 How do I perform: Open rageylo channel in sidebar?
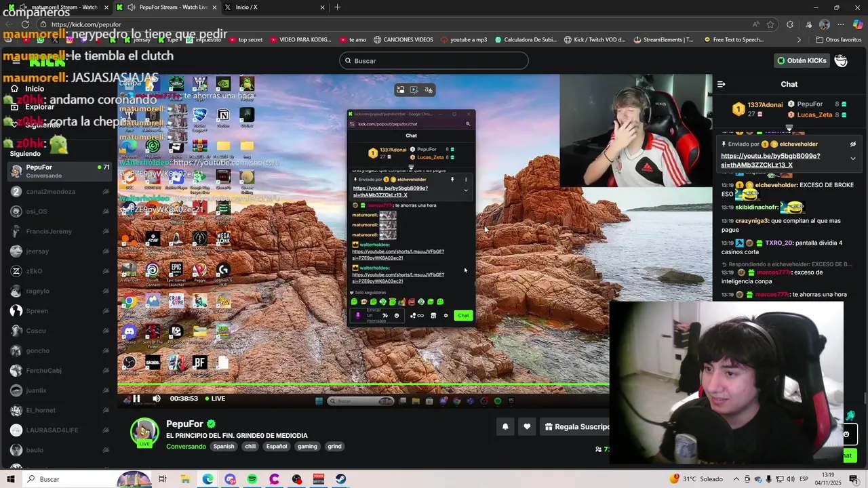[x=59, y=291]
